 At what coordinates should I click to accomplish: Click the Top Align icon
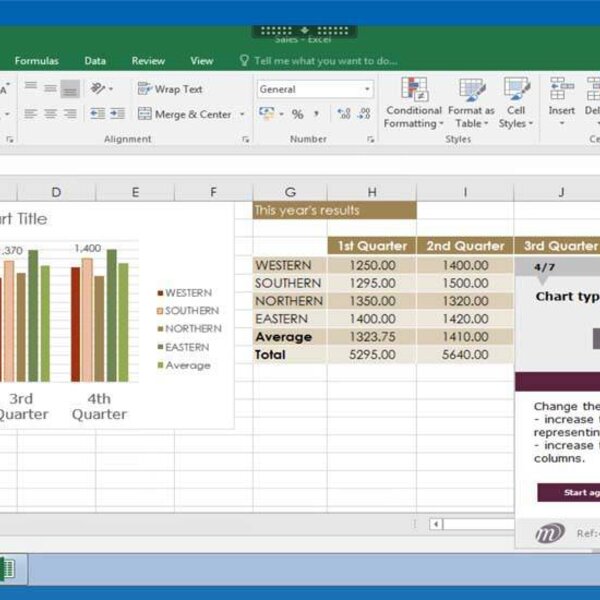31,88
